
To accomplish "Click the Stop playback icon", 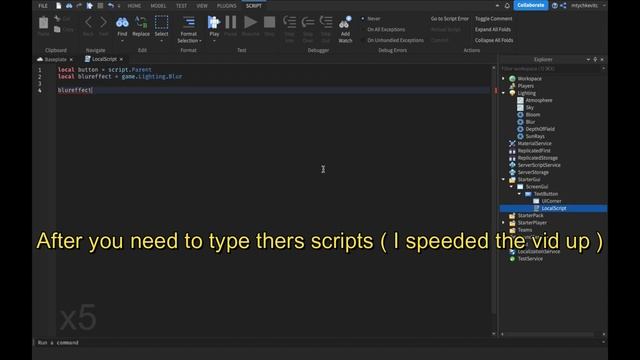I will 269,22.
